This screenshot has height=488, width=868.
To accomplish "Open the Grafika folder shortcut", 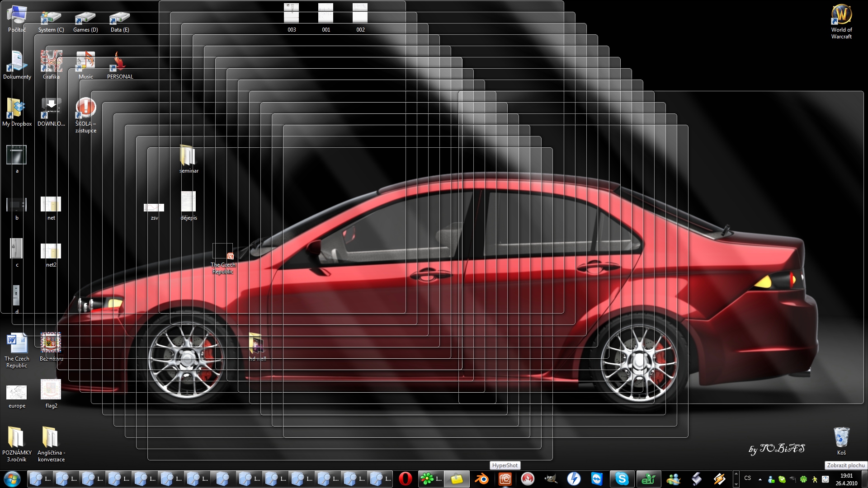I will point(51,65).
